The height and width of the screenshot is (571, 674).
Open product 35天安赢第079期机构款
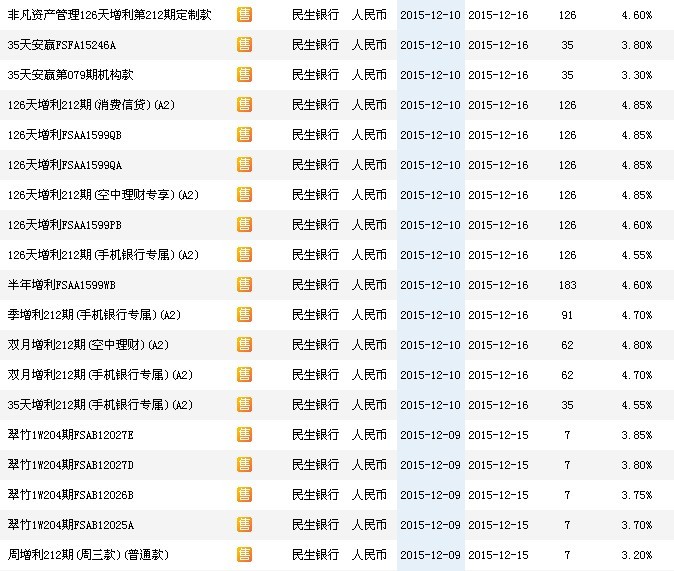(70, 75)
